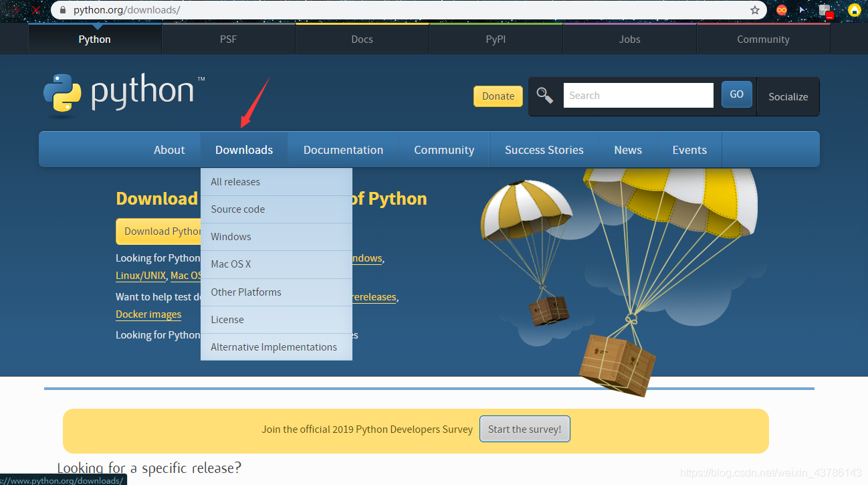Click 'Looking for a specific release?' heading
Image resolution: width=868 pixels, height=485 pixels.
[149, 468]
